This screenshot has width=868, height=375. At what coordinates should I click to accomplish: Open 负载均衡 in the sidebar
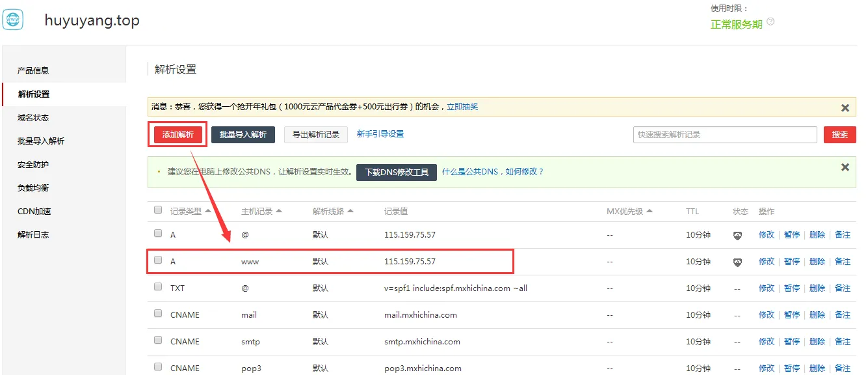click(33, 187)
